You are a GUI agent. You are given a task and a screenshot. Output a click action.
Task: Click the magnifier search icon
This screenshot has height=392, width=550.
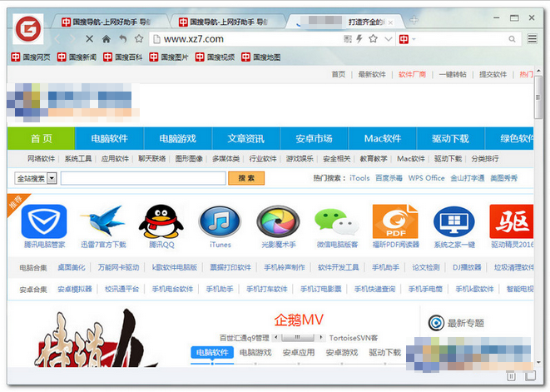[512, 39]
